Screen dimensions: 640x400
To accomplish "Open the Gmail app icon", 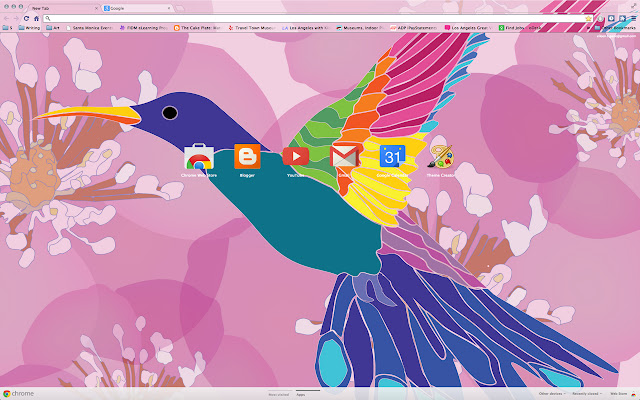I will click(344, 156).
